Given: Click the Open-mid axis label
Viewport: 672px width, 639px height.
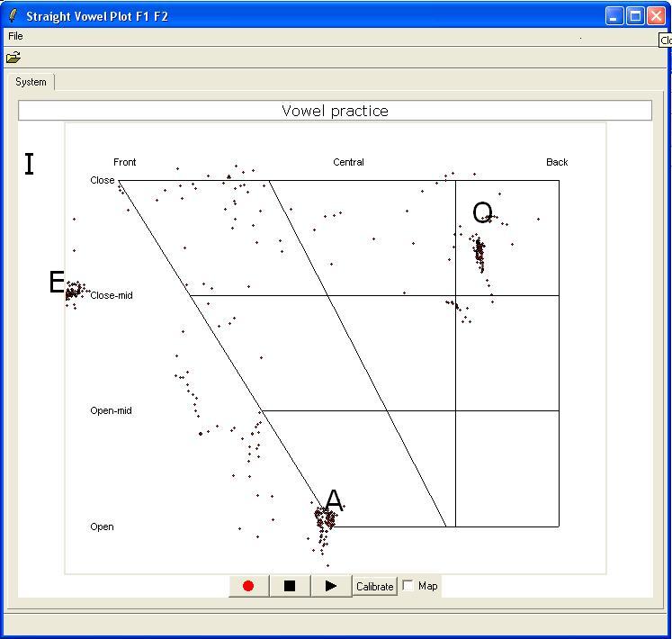Looking at the screenshot, I should pos(111,410).
